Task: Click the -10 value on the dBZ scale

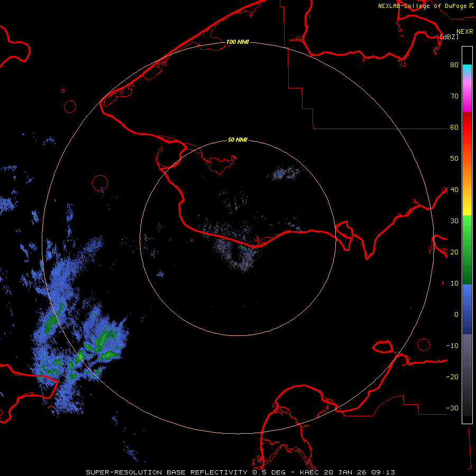Action: point(452,346)
